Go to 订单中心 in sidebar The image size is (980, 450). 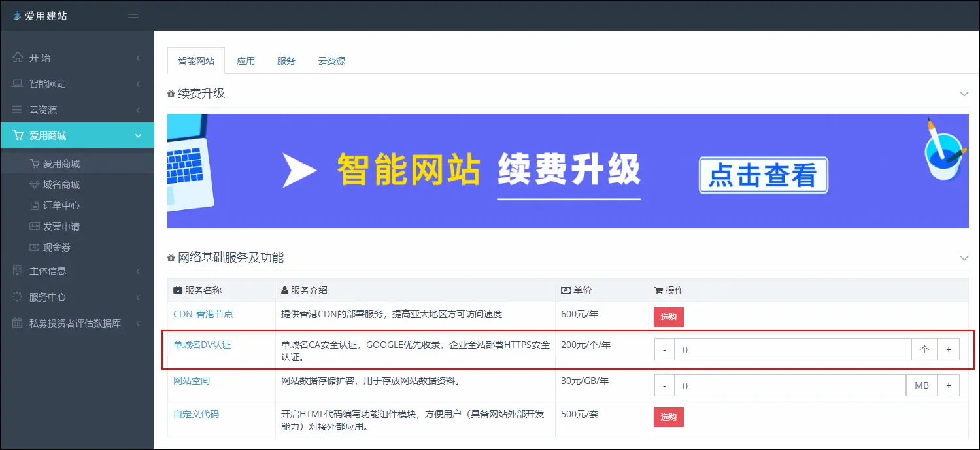(x=61, y=205)
